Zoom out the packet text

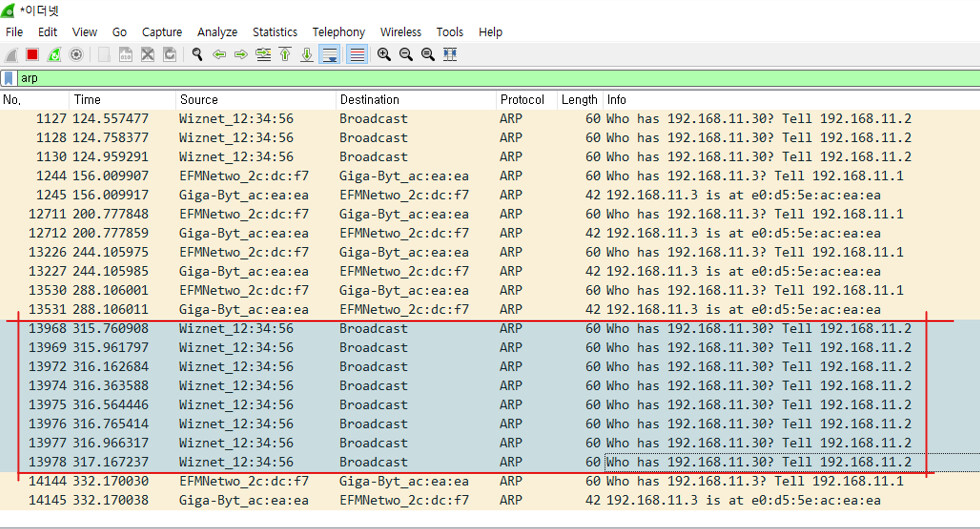[406, 55]
